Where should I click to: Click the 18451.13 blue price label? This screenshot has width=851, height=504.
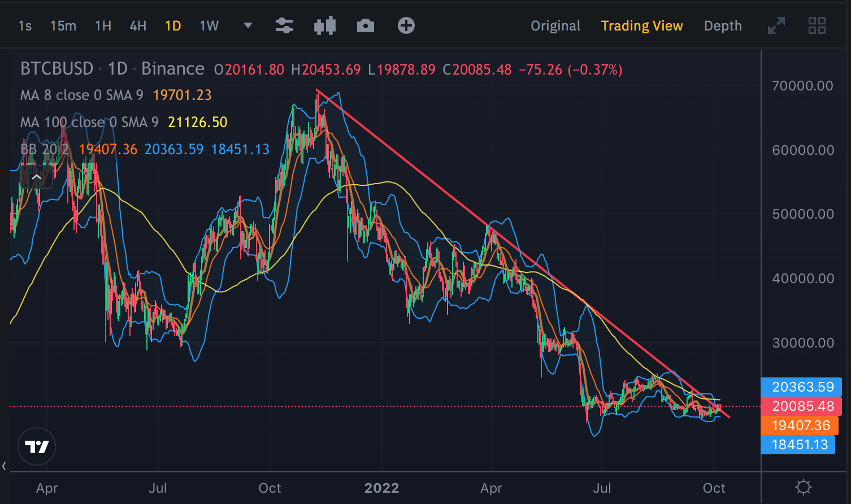pos(798,445)
